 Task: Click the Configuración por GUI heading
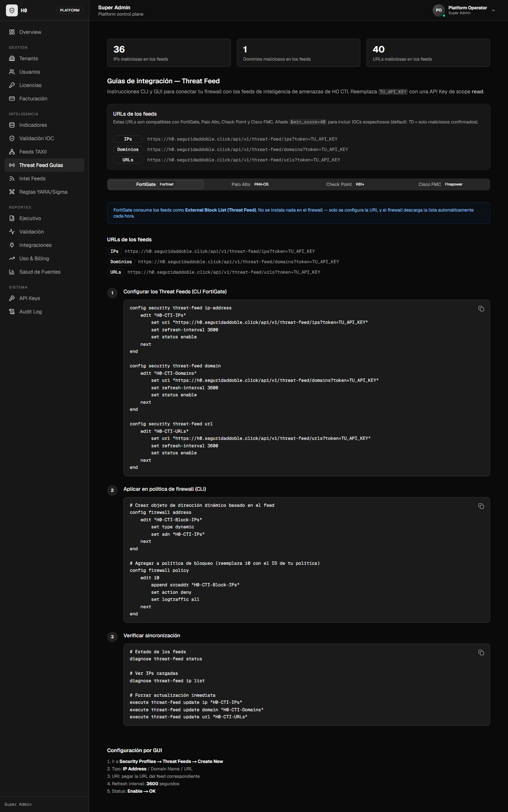tap(135, 750)
